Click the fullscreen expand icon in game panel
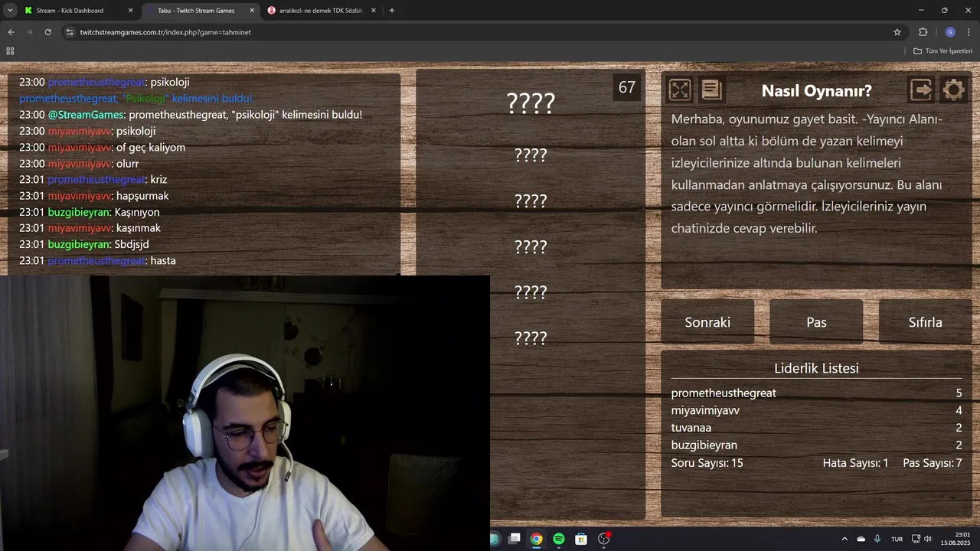The height and width of the screenshot is (551, 980). (x=679, y=90)
